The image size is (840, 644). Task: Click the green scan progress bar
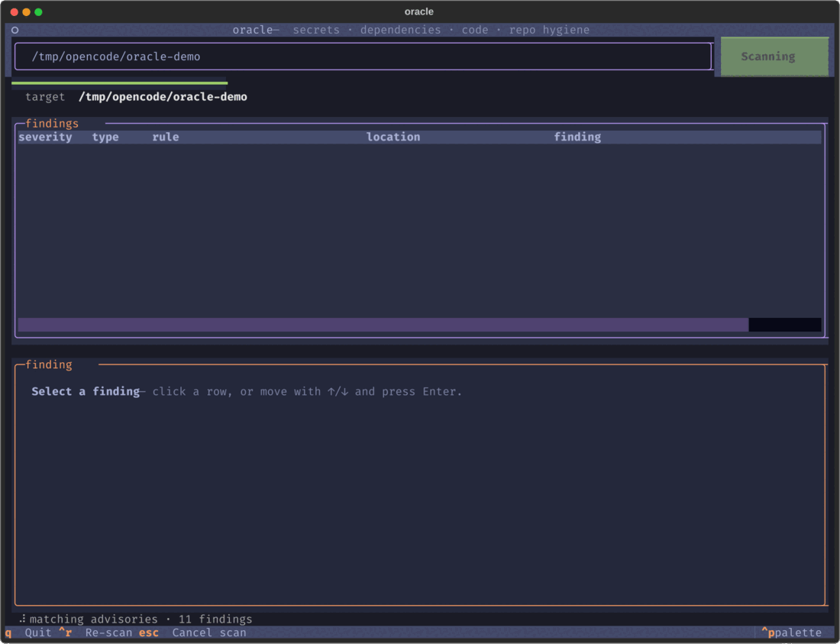click(x=119, y=83)
